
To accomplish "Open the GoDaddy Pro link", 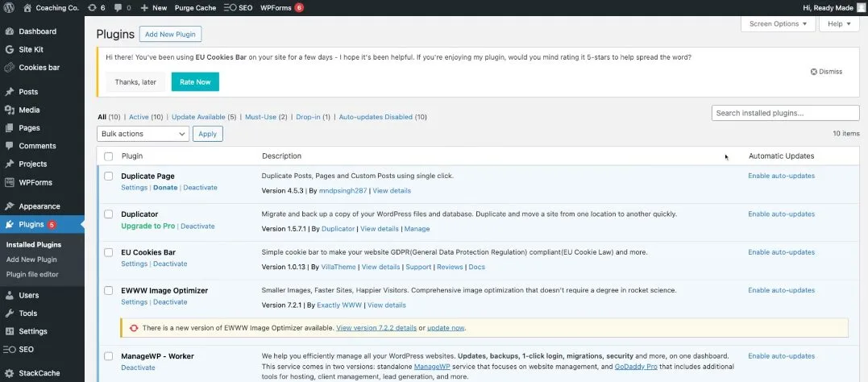I will point(634,367).
